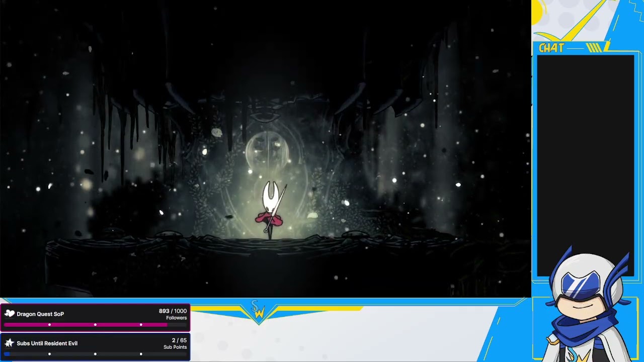Click the 893 / 1000 follower count
Image resolution: width=644 pixels, height=362 pixels.
[173, 311]
